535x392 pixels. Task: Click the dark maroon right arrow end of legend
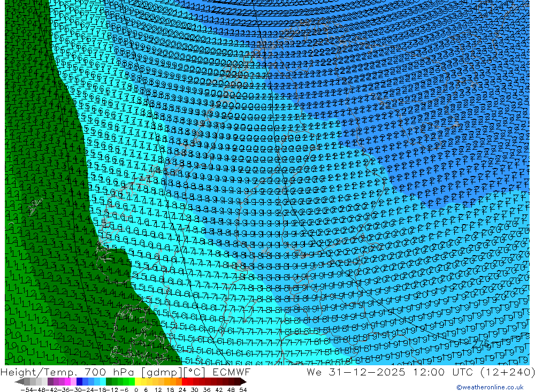(x=243, y=381)
